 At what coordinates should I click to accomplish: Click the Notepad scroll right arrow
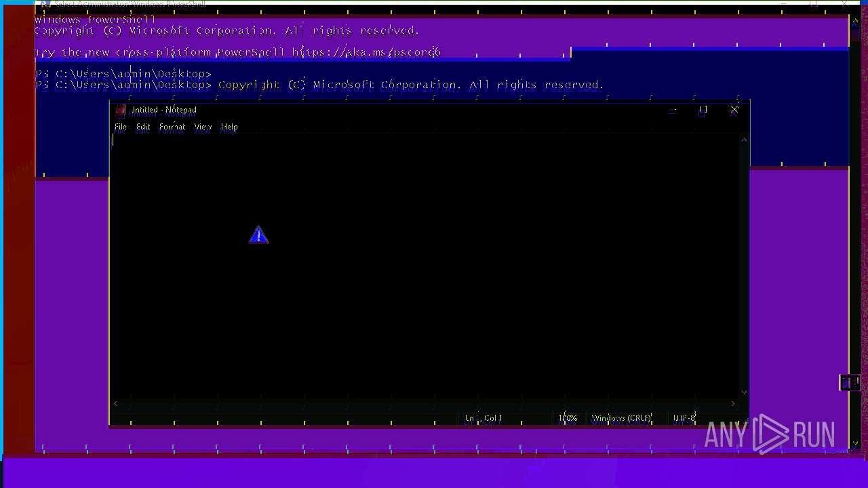[732, 403]
